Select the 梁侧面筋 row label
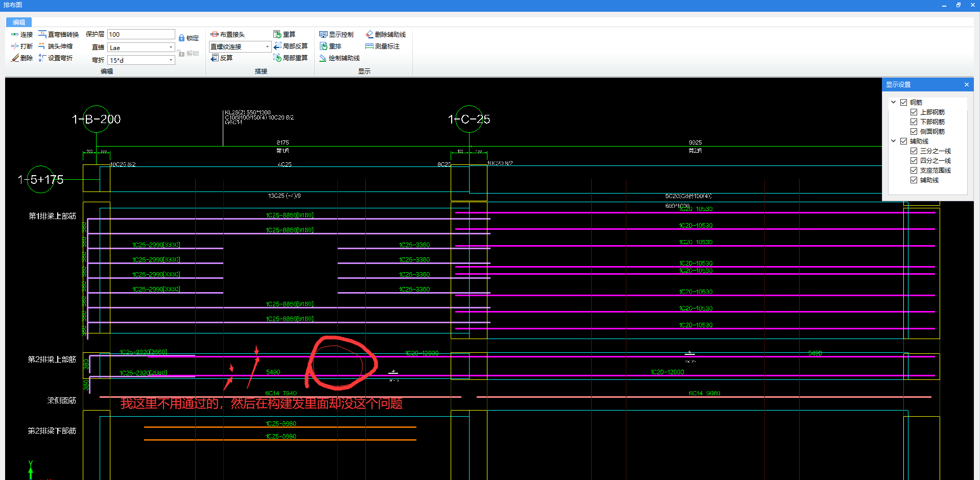 click(61, 400)
